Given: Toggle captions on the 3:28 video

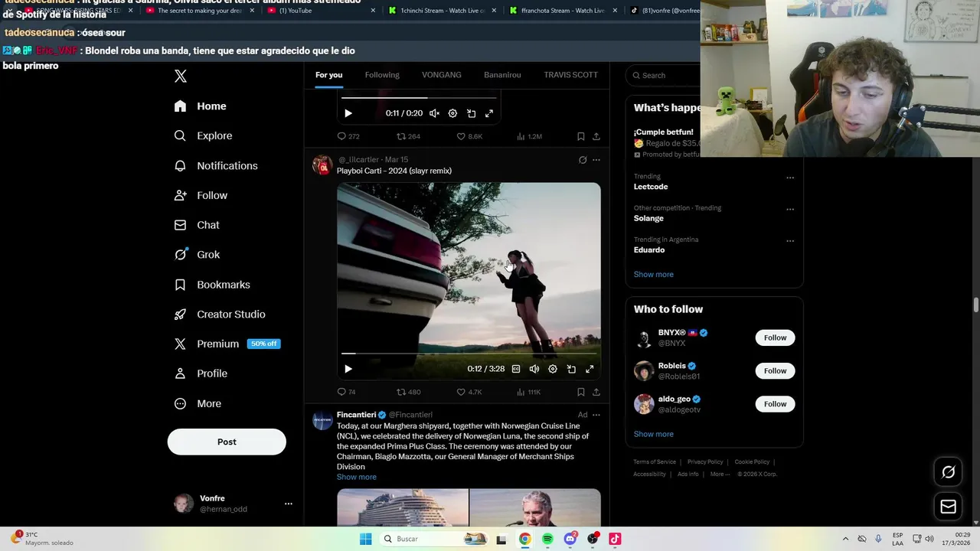Looking at the screenshot, I should [x=516, y=369].
